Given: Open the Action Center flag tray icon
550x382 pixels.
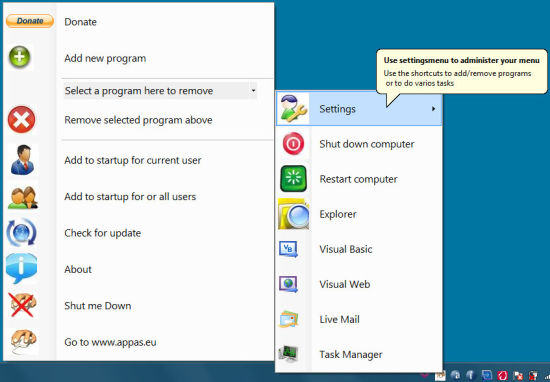Looking at the screenshot, I should click(x=518, y=376).
